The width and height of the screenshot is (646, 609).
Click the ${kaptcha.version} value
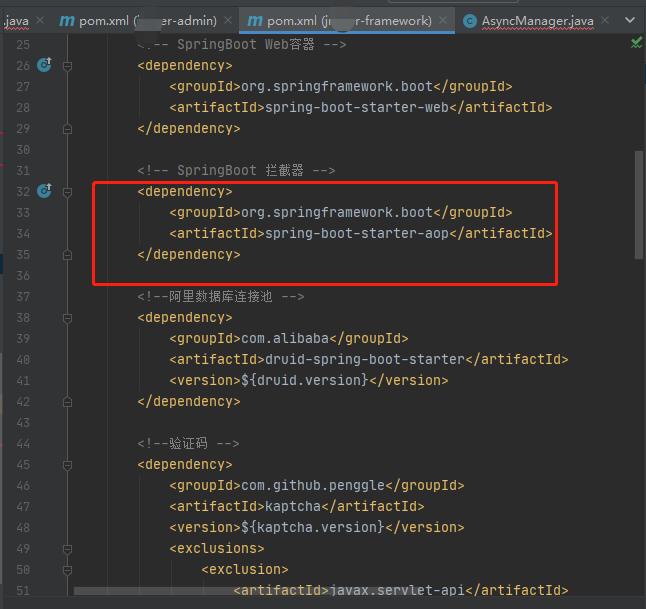[312, 527]
